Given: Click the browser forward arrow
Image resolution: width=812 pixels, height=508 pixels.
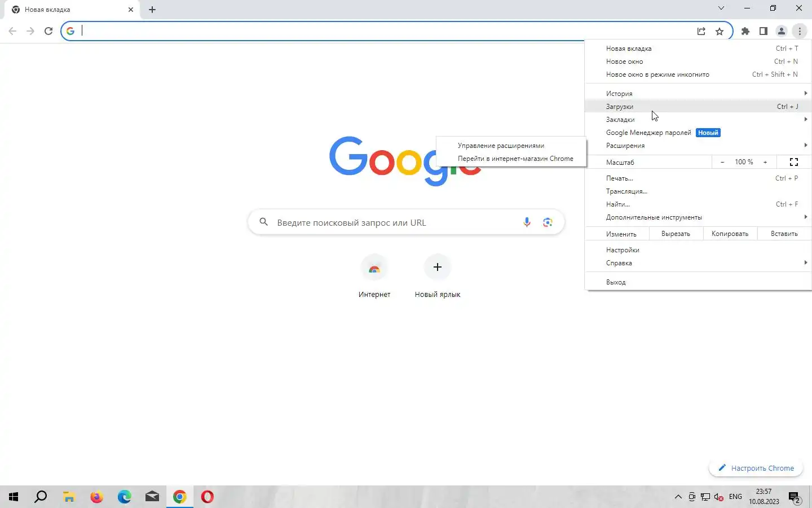Looking at the screenshot, I should tap(30, 31).
